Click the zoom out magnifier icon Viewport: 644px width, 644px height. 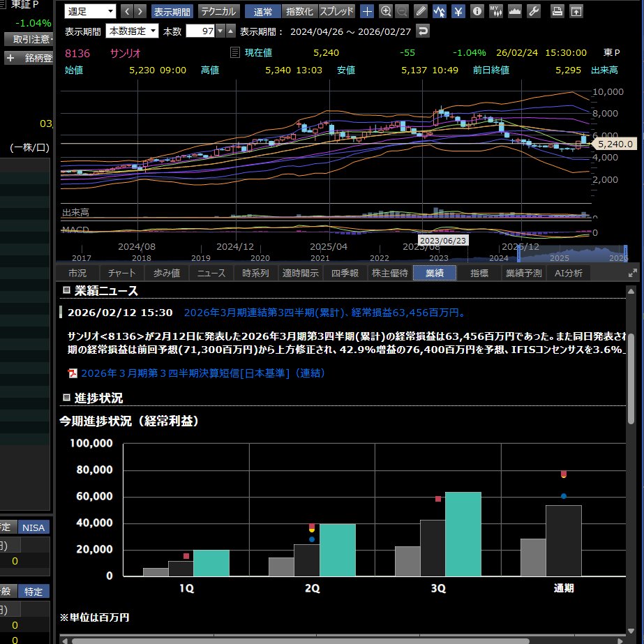click(x=402, y=11)
